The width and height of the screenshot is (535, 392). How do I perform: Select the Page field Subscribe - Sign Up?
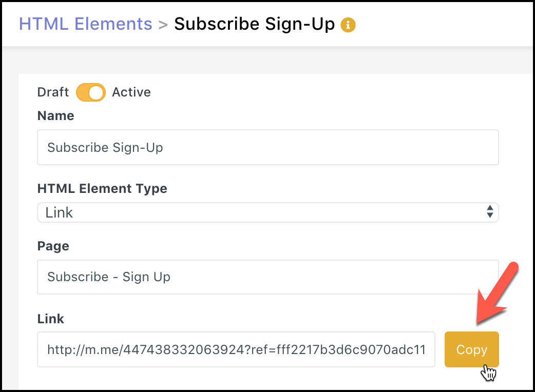coord(268,277)
